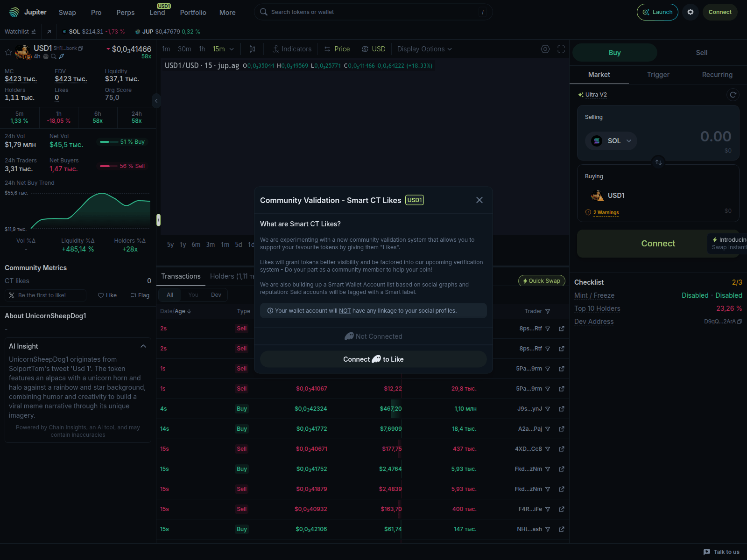
Task: Click Quick Swap button
Action: pos(542,281)
